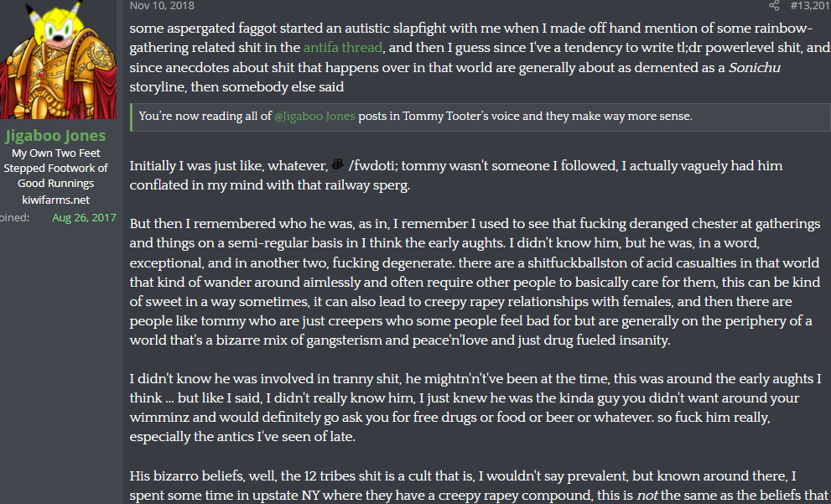831x504 pixels.
Task: Click the '/fwdoti' text after the emoji
Action: (x=372, y=166)
